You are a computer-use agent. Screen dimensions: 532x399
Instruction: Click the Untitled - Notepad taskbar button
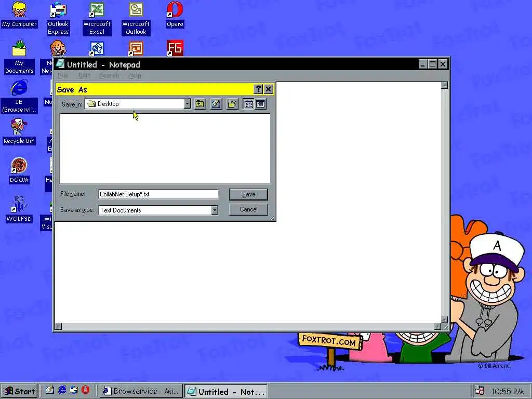[225, 392]
